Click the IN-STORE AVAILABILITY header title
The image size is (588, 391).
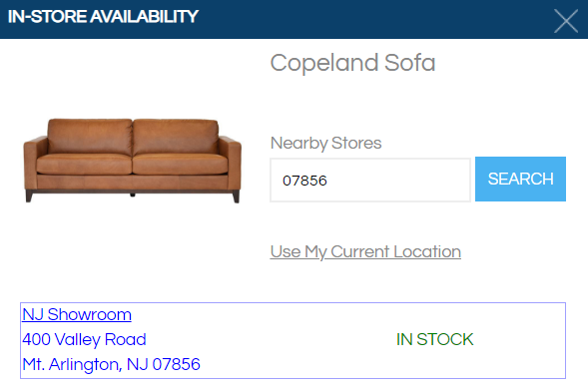[103, 17]
